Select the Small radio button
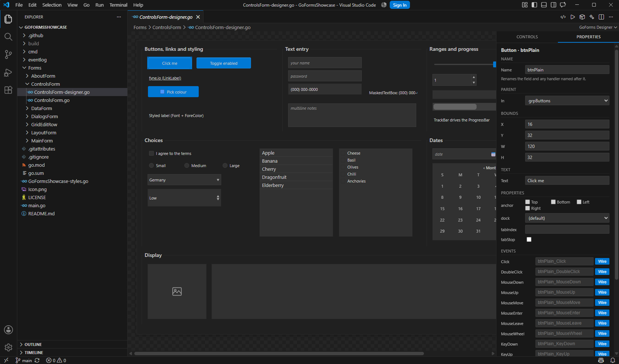 pyautogui.click(x=151, y=166)
